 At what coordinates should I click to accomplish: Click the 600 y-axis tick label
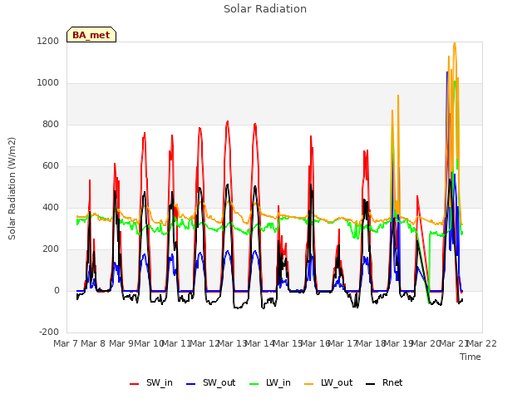(x=51, y=166)
